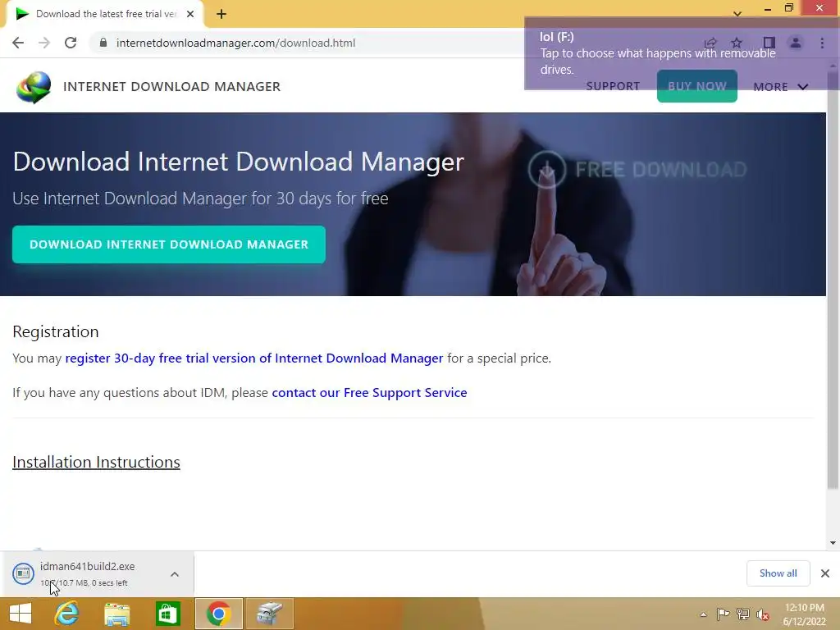Open contact our Free Support Service link
The width and height of the screenshot is (840, 630).
369,393
